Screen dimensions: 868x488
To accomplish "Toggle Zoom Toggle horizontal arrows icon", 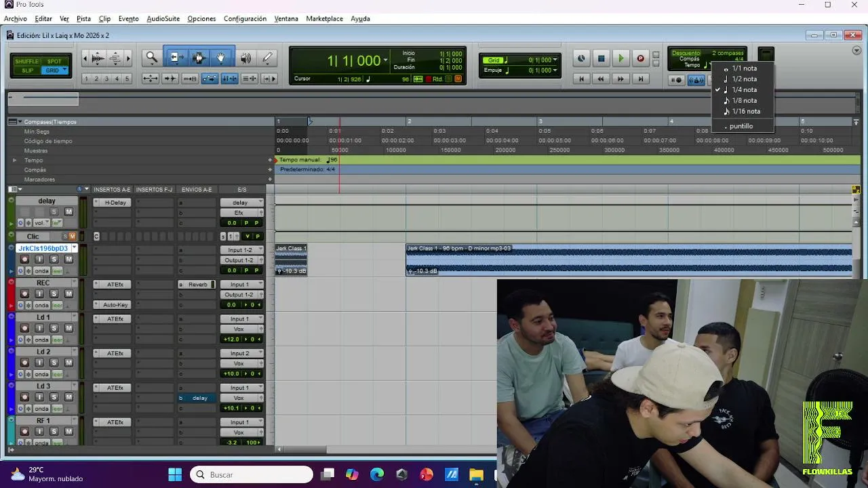I will pyautogui.click(x=151, y=79).
